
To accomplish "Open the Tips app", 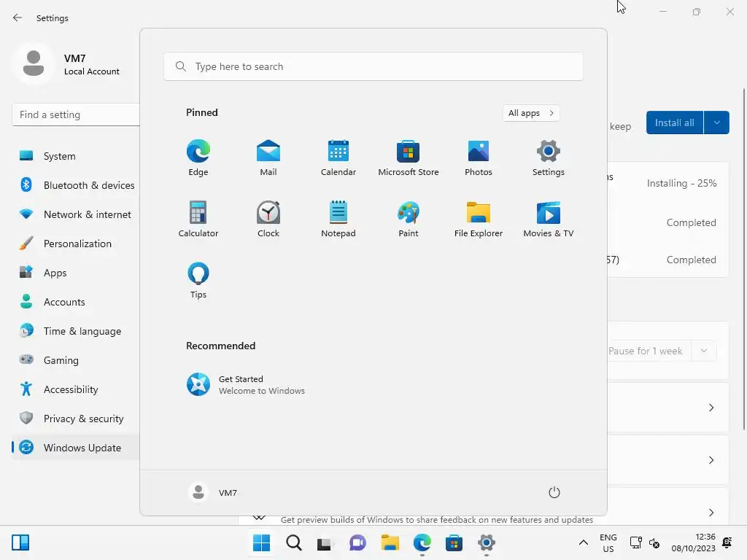I will coord(198,281).
